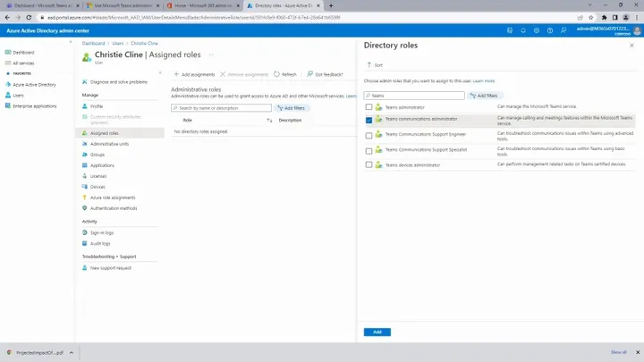Open browser extensions puzzle icon

point(604,17)
